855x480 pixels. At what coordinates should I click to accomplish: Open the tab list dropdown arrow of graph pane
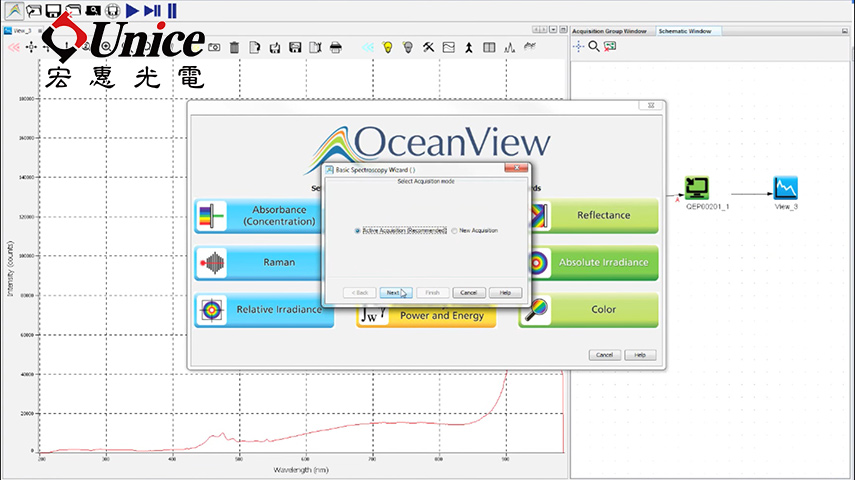553,29
